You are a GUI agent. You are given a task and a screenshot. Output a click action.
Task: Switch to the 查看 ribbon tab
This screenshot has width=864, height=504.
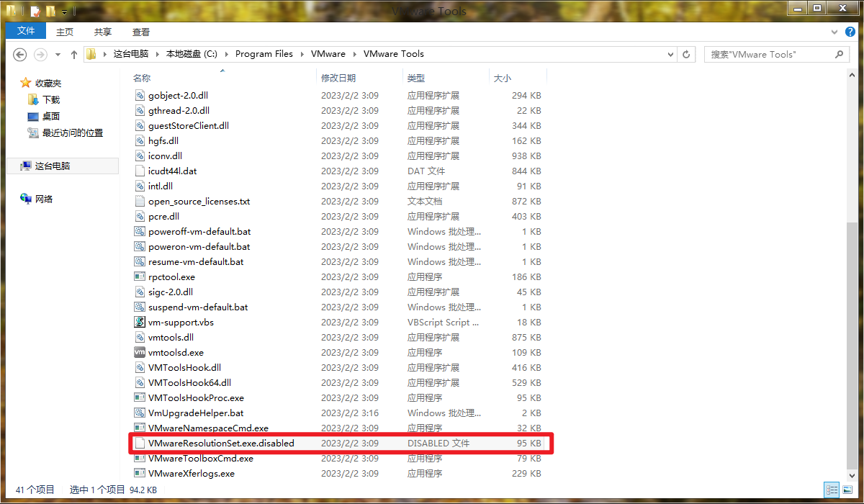(x=141, y=32)
